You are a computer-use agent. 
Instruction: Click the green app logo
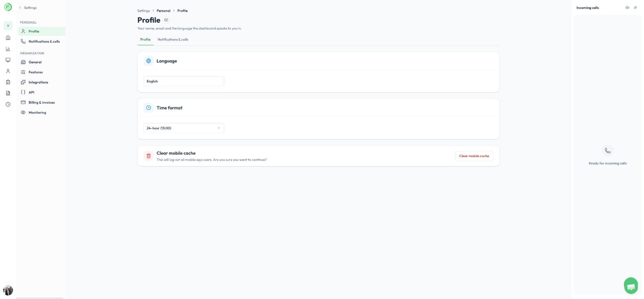click(x=8, y=7)
